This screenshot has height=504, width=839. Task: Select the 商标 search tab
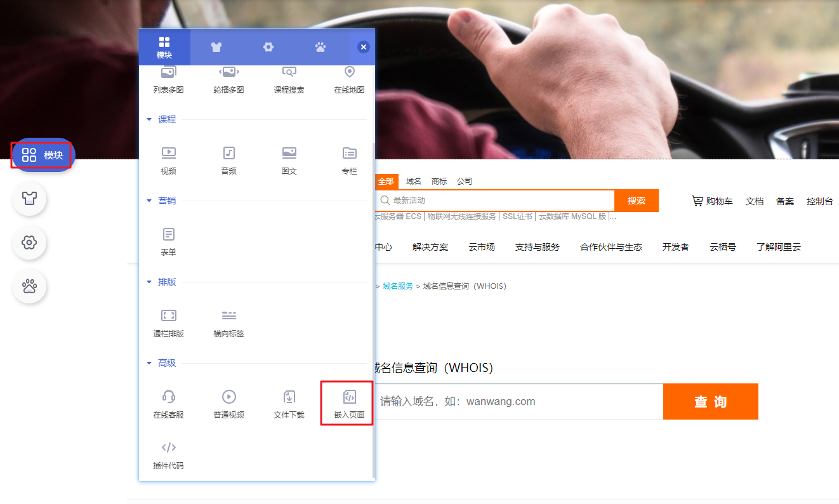point(439,182)
